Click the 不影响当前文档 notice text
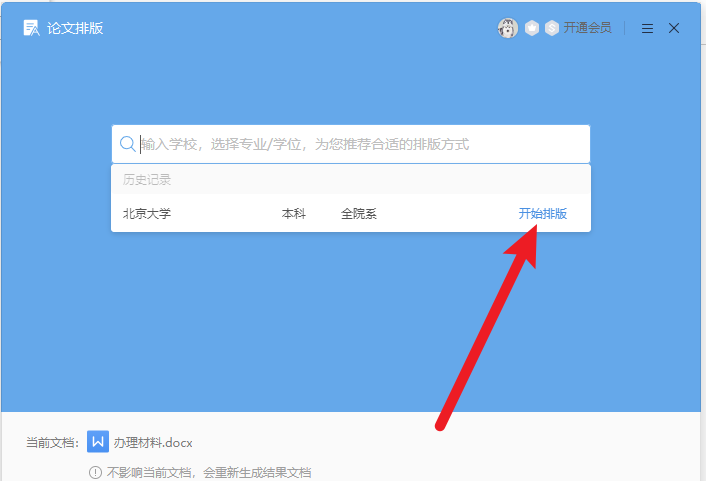Screen dimensions: 706x481 point(209,472)
